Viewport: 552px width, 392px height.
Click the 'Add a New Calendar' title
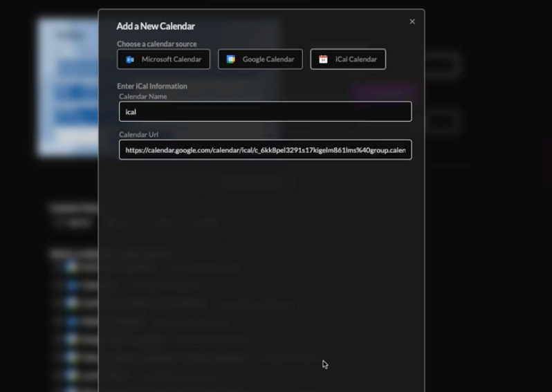156,26
